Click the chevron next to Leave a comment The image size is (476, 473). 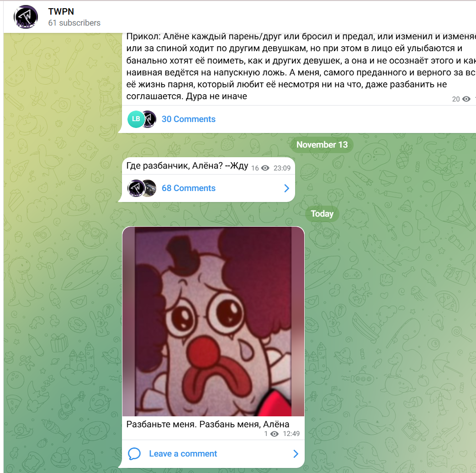[x=296, y=454]
